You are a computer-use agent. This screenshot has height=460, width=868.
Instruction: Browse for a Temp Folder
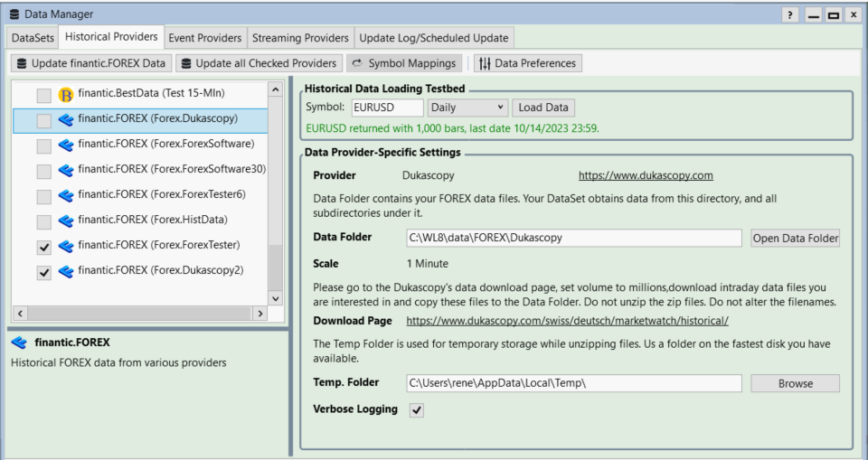coord(795,383)
